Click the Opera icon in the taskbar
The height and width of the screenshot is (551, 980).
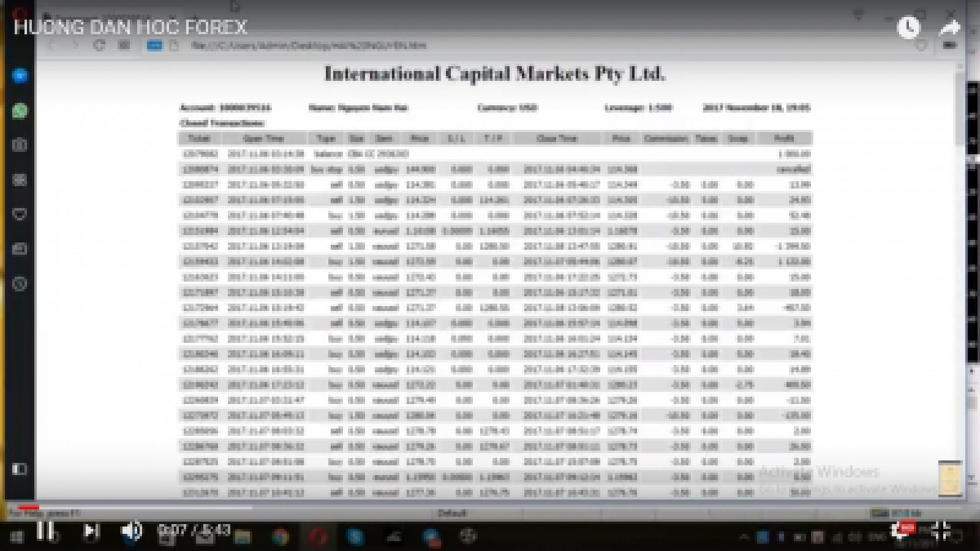[x=317, y=536]
